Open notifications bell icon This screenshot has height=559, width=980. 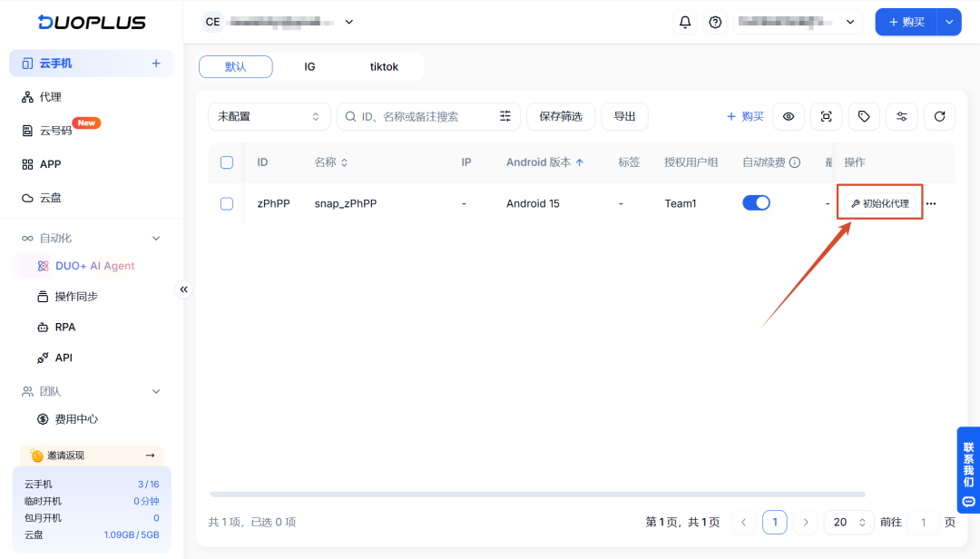pos(685,22)
